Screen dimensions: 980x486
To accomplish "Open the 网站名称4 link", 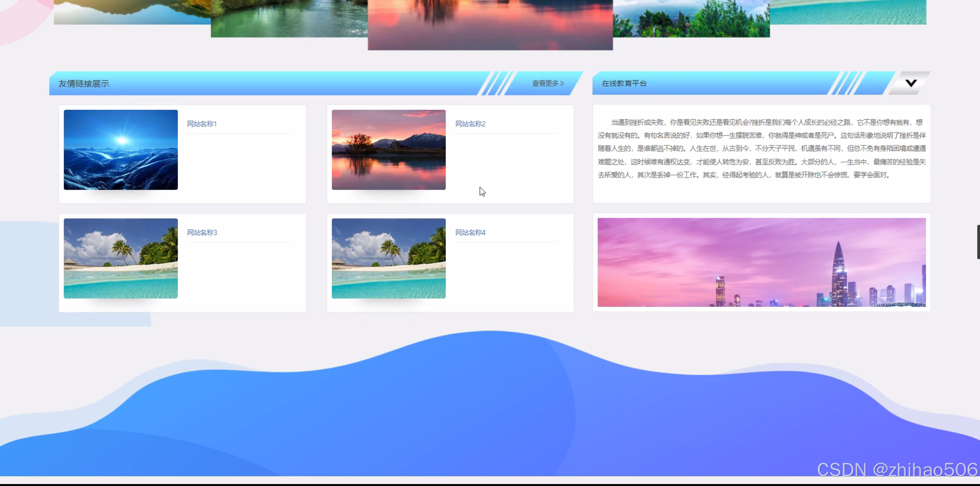I will click(x=470, y=233).
